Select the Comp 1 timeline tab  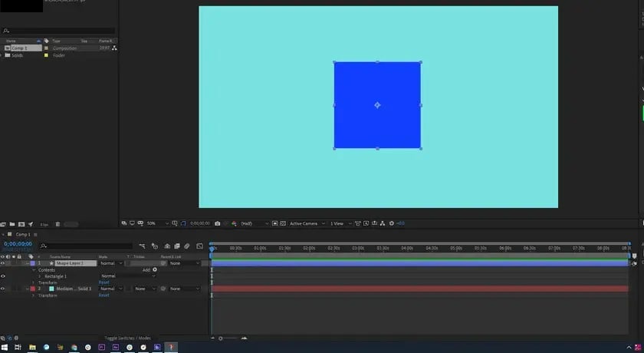coord(23,234)
